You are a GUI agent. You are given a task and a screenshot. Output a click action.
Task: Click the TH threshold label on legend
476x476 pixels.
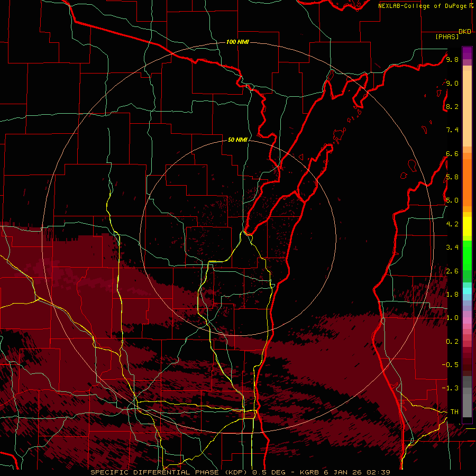[x=454, y=412]
